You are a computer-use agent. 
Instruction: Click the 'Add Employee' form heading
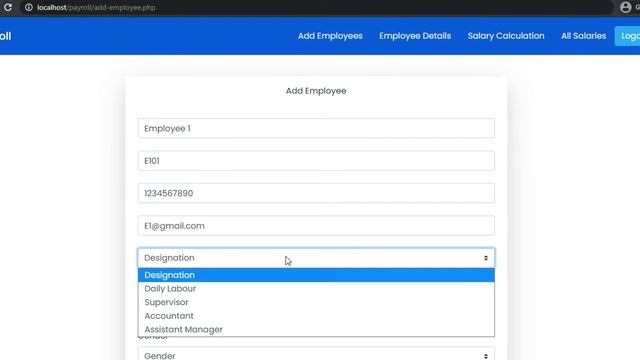(x=316, y=91)
